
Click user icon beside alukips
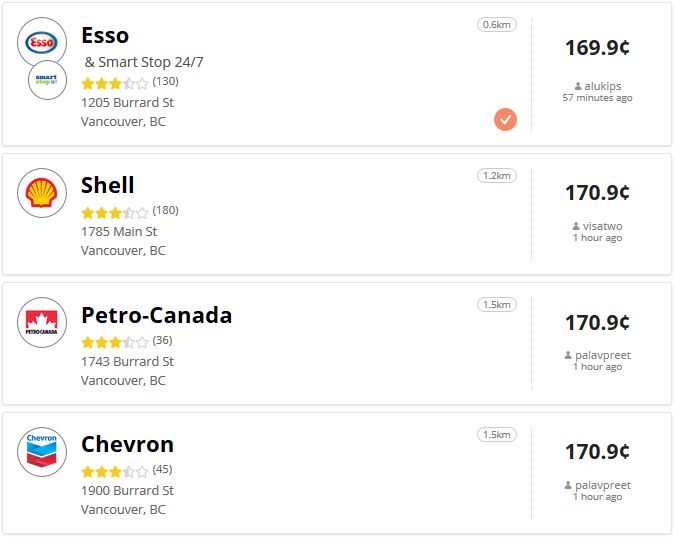click(x=579, y=87)
